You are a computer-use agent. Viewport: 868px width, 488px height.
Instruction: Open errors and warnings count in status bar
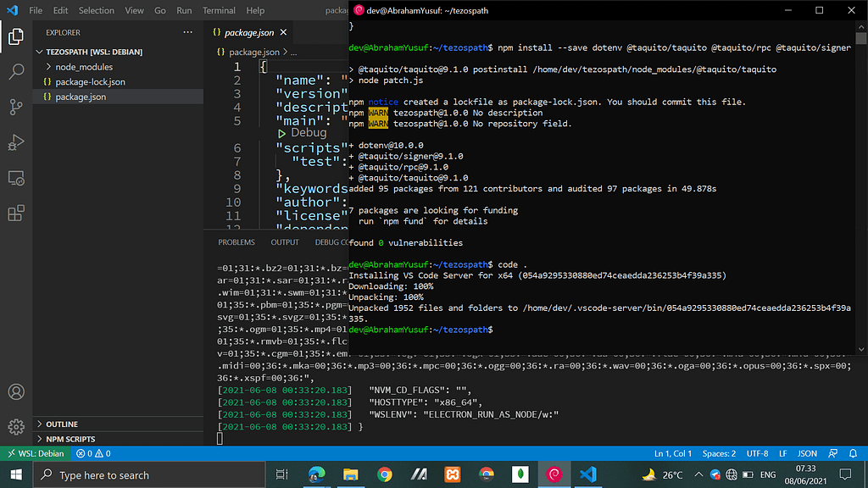click(x=93, y=453)
